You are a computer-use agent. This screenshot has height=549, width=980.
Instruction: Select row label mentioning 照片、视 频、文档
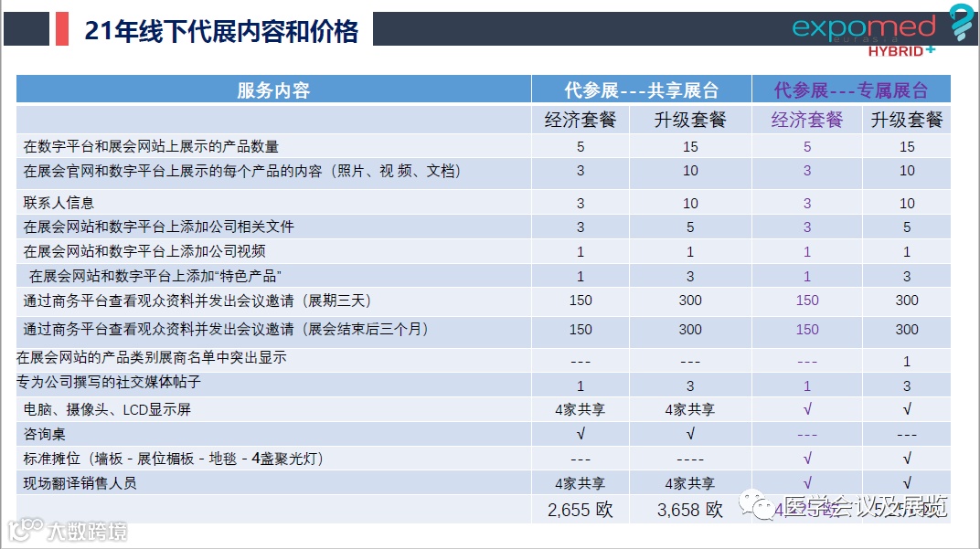[x=242, y=171]
